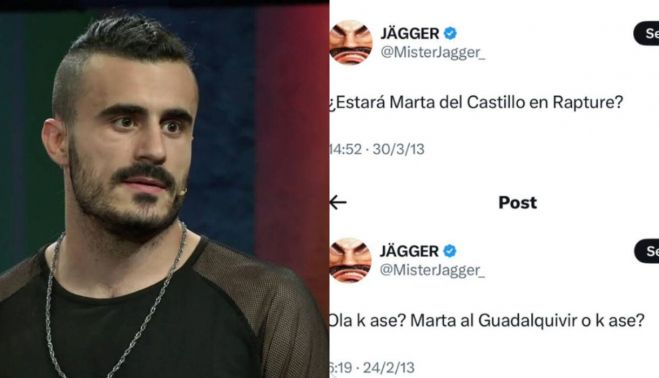This screenshot has height=378, width=659.
Task: Open the lower JÄGGER profile avatar
Action: coord(350,260)
